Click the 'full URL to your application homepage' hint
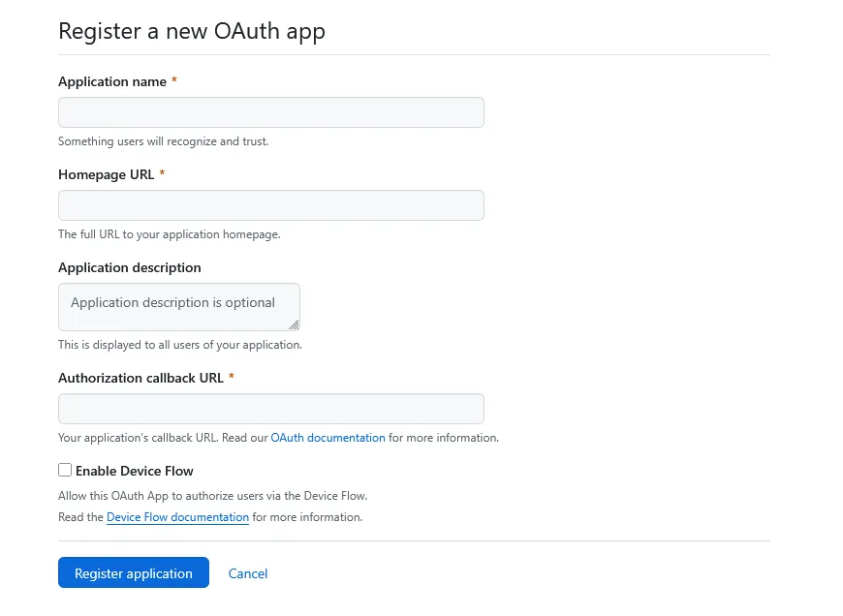This screenshot has width=843, height=616. pyautogui.click(x=170, y=234)
